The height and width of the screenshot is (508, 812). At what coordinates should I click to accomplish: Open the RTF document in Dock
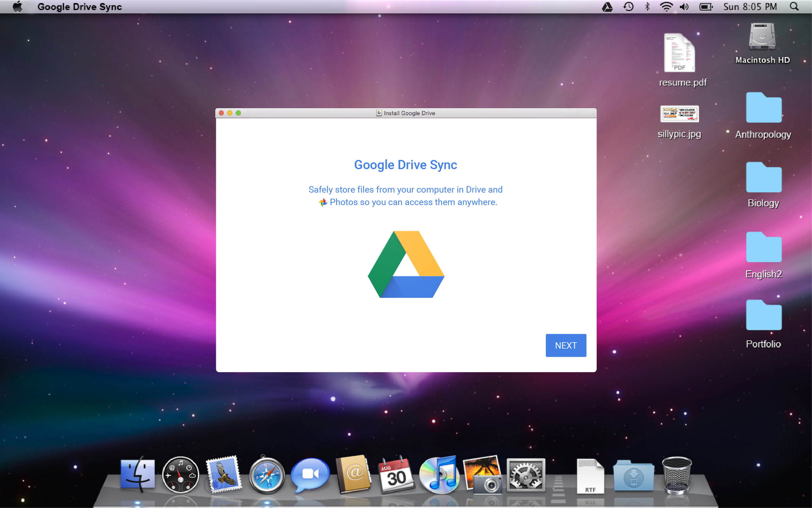click(590, 476)
